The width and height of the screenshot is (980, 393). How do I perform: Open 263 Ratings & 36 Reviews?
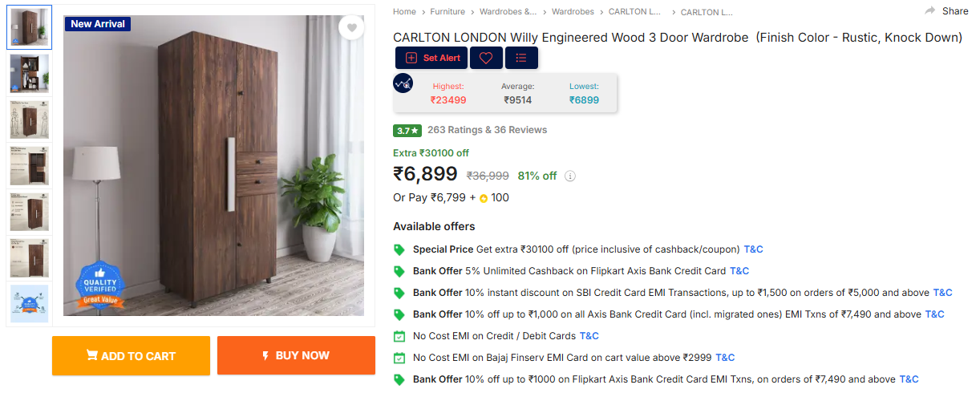point(487,130)
